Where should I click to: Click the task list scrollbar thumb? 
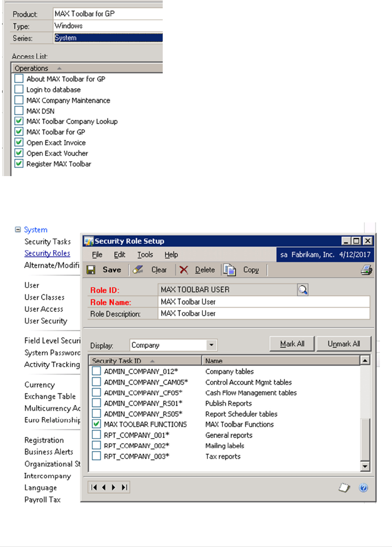pyautogui.click(x=365, y=439)
